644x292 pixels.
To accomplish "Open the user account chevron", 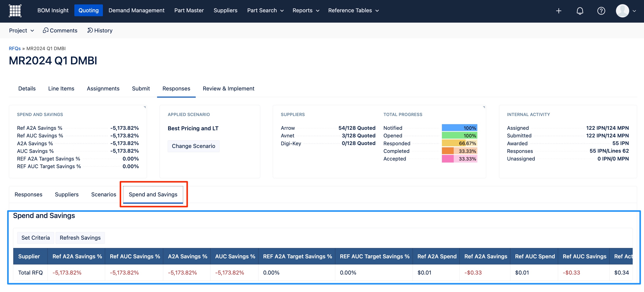I will coord(634,11).
